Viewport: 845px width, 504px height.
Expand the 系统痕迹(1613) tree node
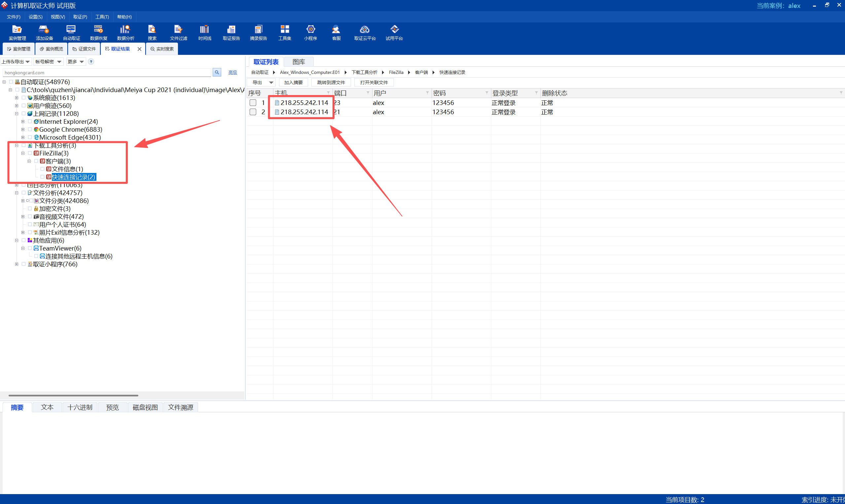(17, 98)
